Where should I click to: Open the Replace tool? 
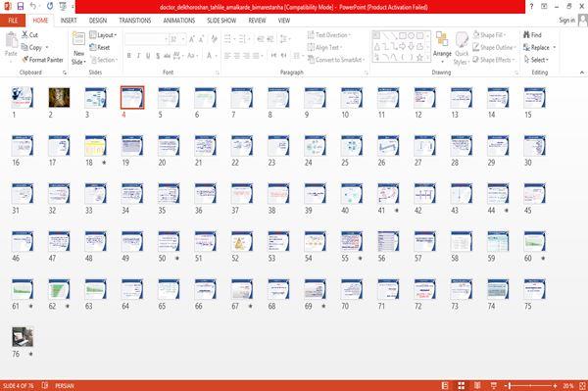(537, 47)
